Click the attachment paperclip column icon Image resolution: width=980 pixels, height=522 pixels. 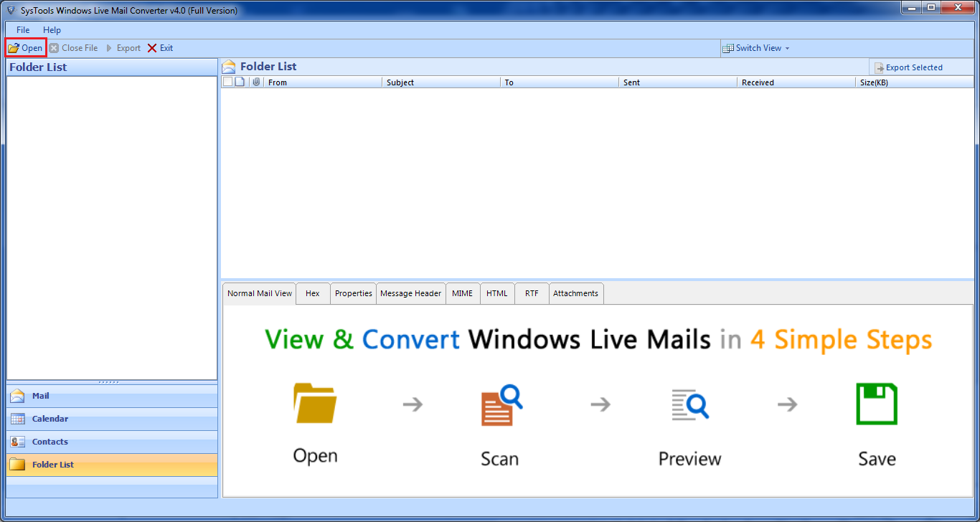click(x=256, y=82)
